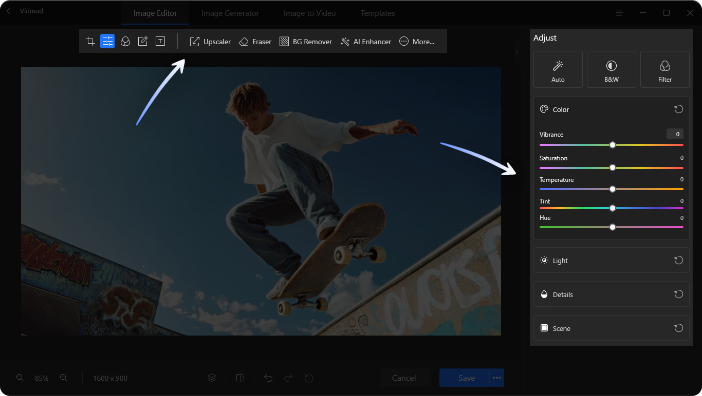This screenshot has height=396, width=702.
Task: Open the BG Remover tool
Action: pos(305,41)
